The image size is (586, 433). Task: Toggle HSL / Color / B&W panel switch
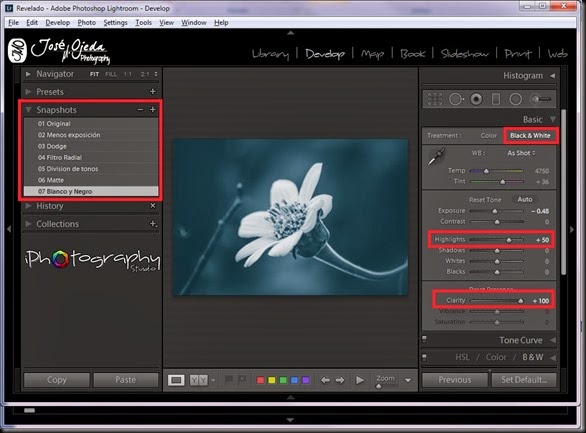(424, 357)
